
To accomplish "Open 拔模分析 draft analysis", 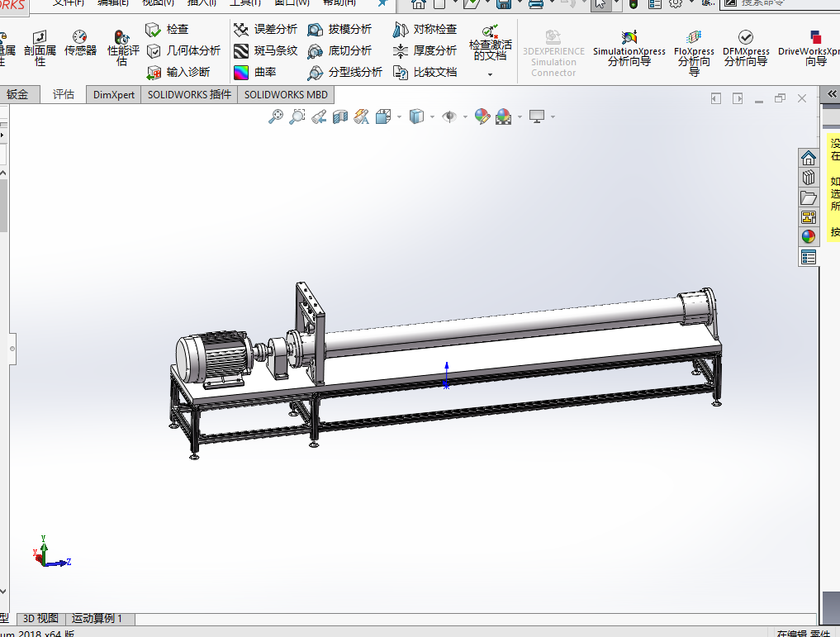I will [x=339, y=29].
